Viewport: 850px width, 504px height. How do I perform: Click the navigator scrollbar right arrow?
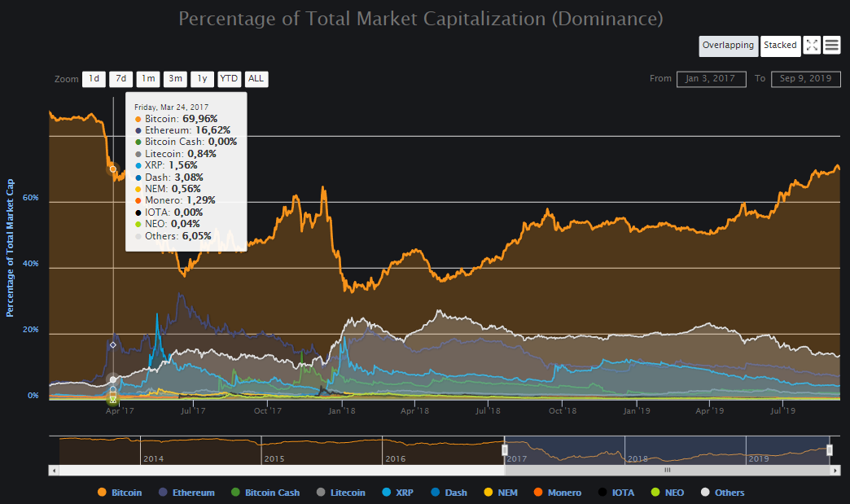tap(835, 470)
